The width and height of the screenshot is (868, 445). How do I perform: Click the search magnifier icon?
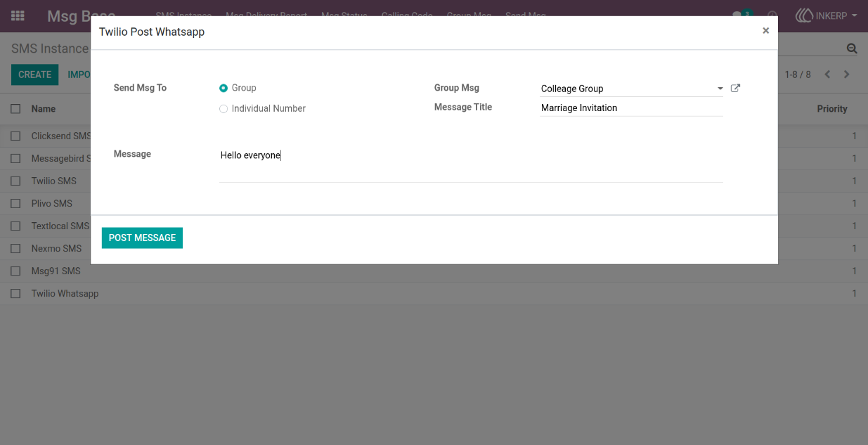click(852, 49)
